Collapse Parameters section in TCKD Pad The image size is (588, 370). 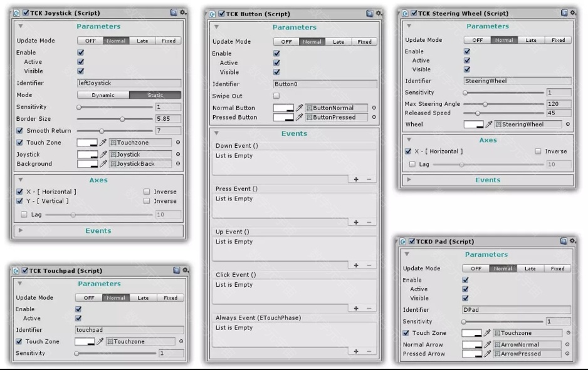(407, 254)
